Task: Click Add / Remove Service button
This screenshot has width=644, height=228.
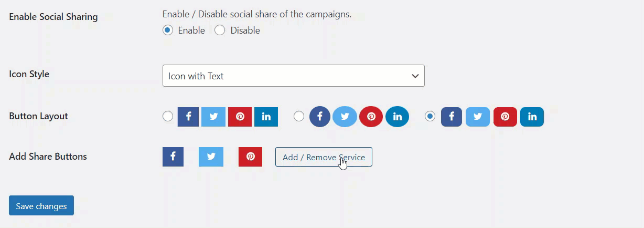Action: [x=324, y=157]
